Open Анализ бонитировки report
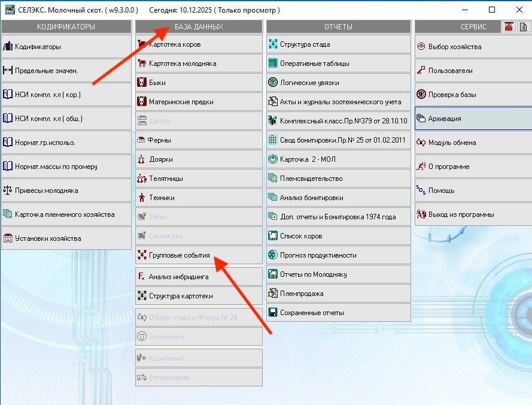This screenshot has height=405, width=532. [339, 197]
